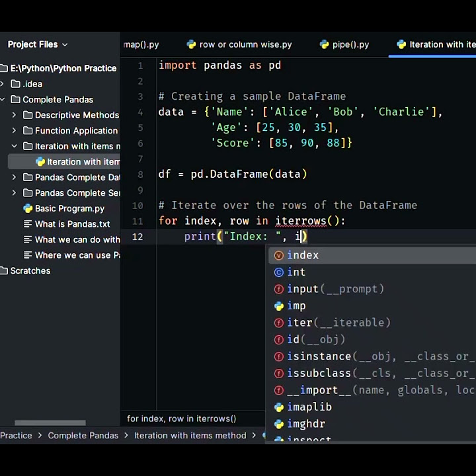Image resolution: width=476 pixels, height=476 pixels.
Task: Click the import pandas as pd line
Action: 220,65
